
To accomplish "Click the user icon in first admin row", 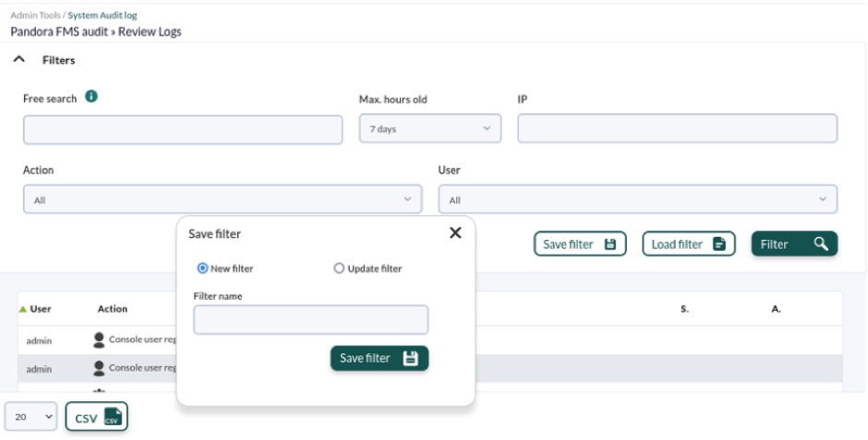I will click(x=99, y=340).
